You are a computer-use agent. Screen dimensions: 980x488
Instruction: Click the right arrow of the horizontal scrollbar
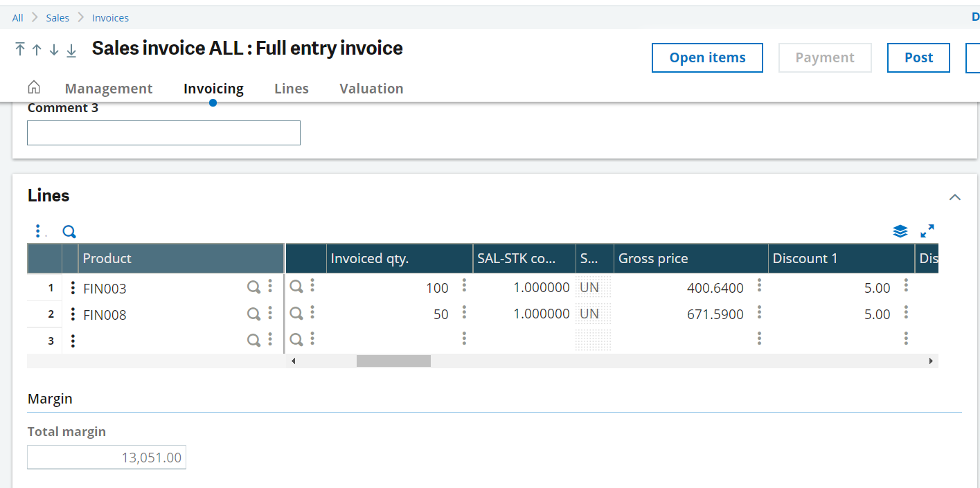pyautogui.click(x=932, y=361)
